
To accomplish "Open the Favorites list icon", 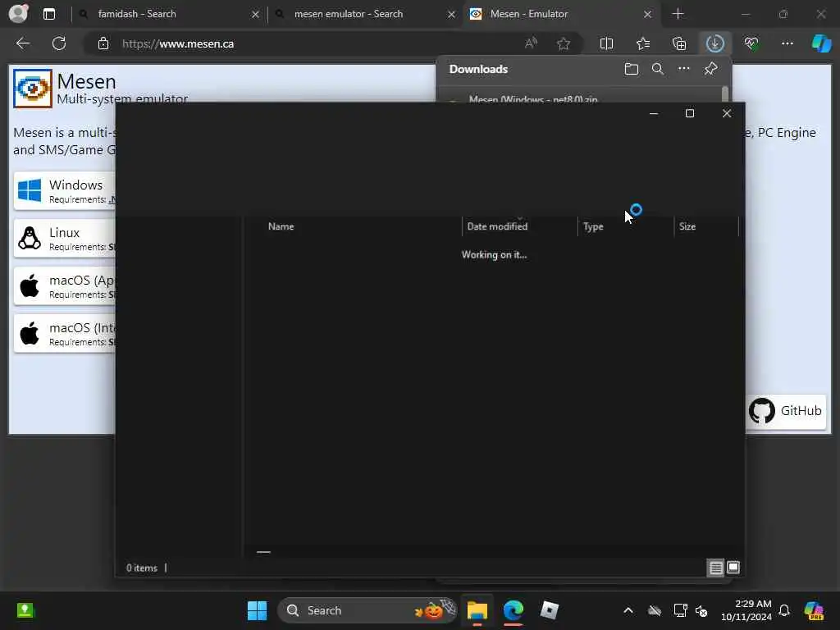I will (x=643, y=43).
